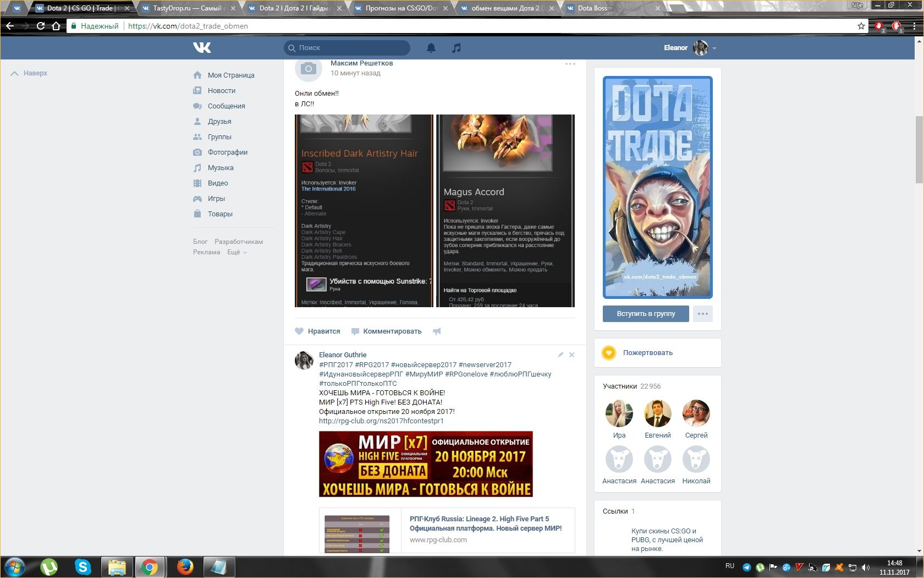Switch to Прогнозы на CS:GO tab
924x578 pixels.
(402, 8)
